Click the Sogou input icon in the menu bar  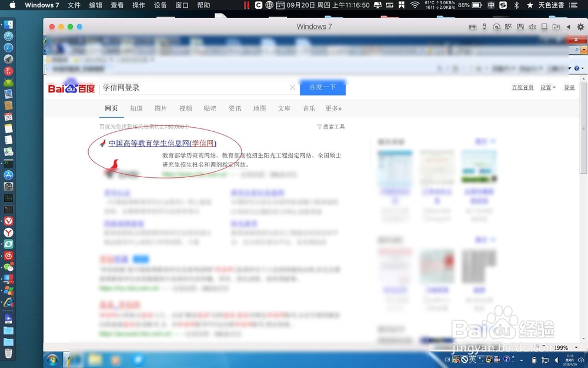click(x=503, y=5)
